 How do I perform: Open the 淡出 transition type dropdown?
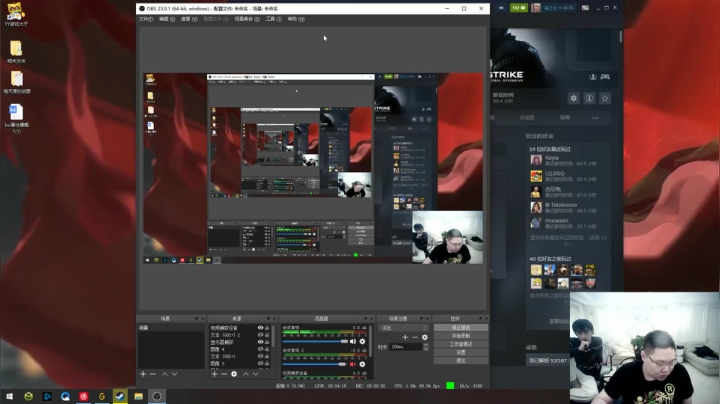click(404, 328)
